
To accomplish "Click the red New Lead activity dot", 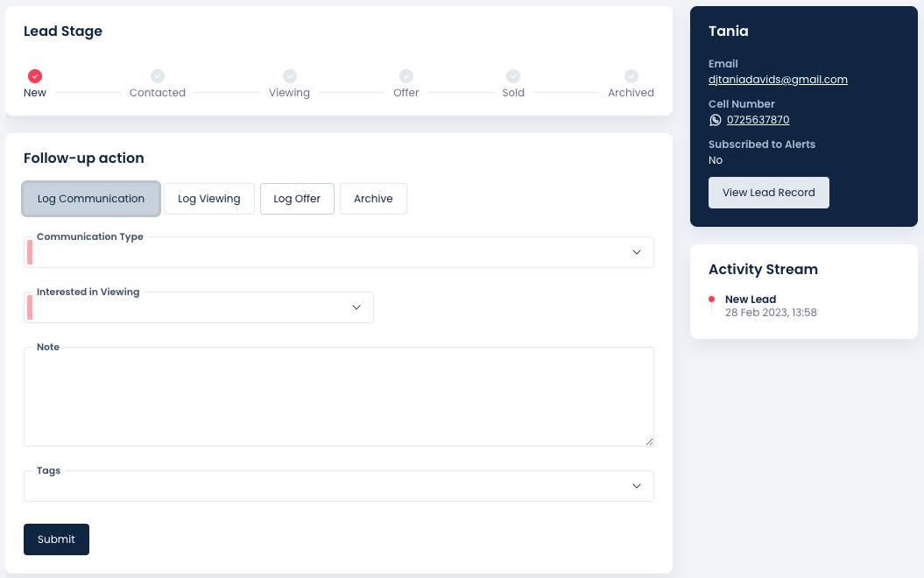I will point(712,300).
